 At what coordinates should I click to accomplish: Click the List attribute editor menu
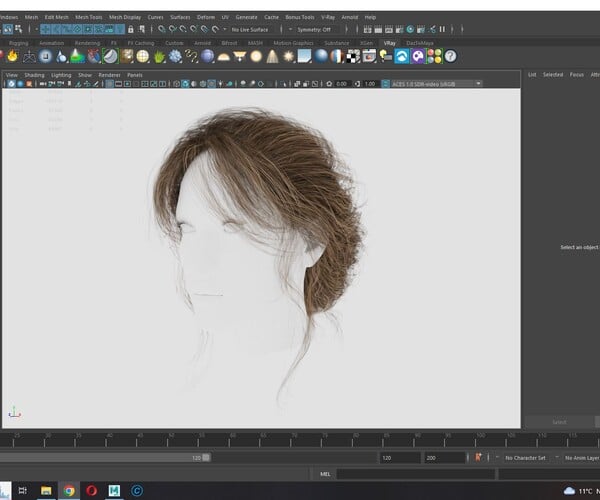(x=532, y=75)
